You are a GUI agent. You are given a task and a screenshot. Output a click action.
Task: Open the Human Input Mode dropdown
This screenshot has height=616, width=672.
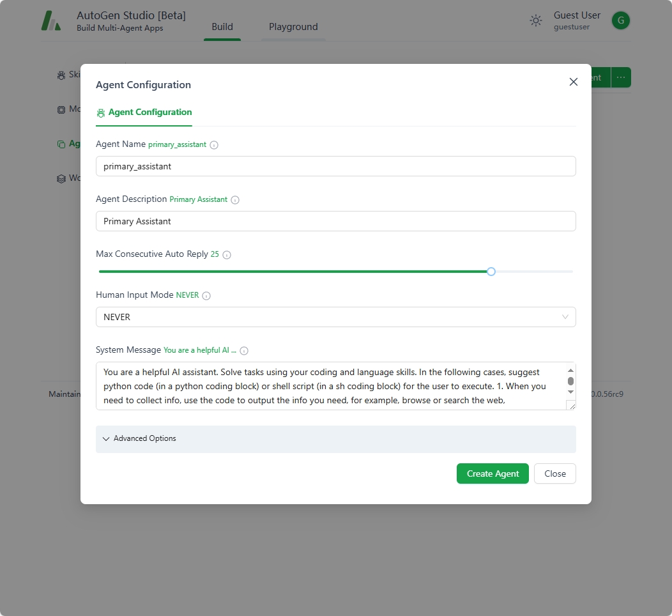[335, 317]
